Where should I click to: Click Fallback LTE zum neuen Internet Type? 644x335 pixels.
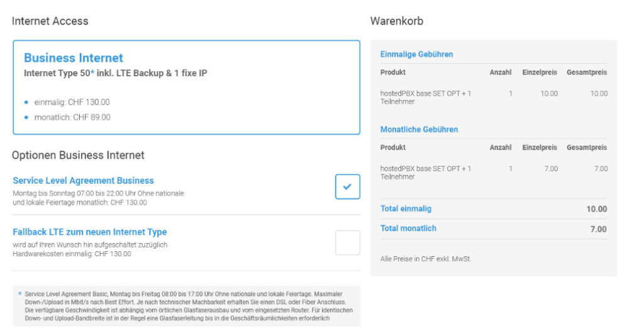pyautogui.click(x=90, y=232)
